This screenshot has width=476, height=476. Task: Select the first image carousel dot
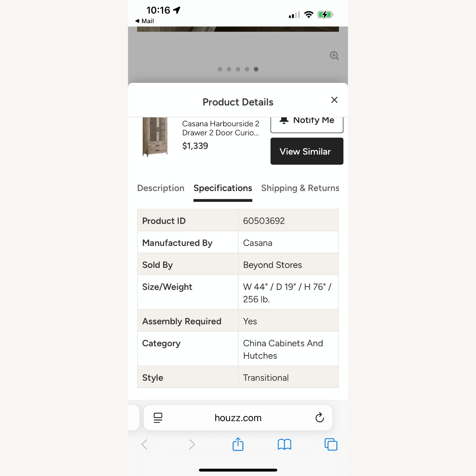click(x=220, y=69)
